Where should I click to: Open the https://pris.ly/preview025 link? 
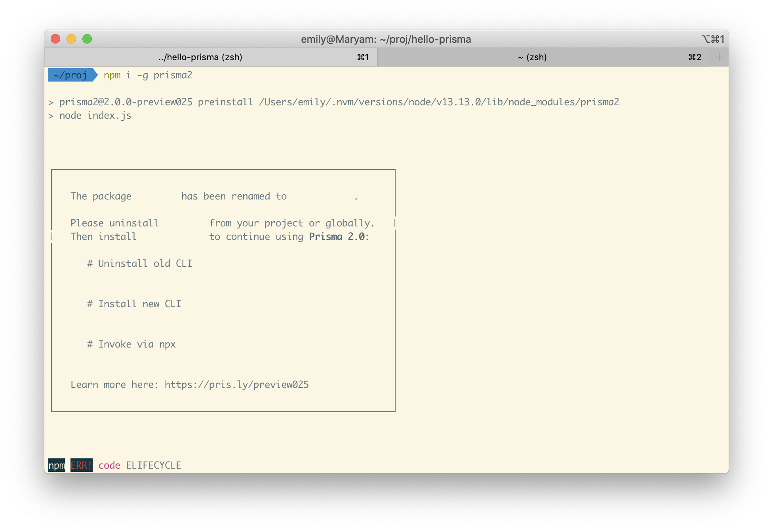click(x=237, y=384)
